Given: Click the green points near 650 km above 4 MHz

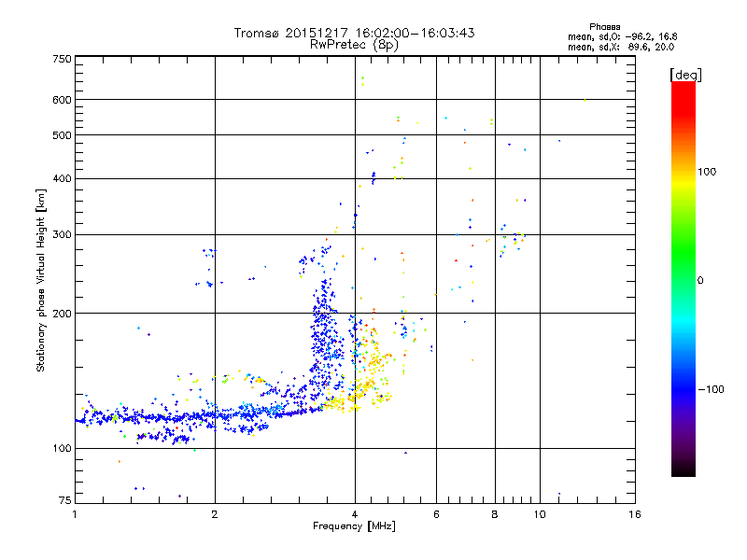Looking at the screenshot, I should click(x=362, y=81).
